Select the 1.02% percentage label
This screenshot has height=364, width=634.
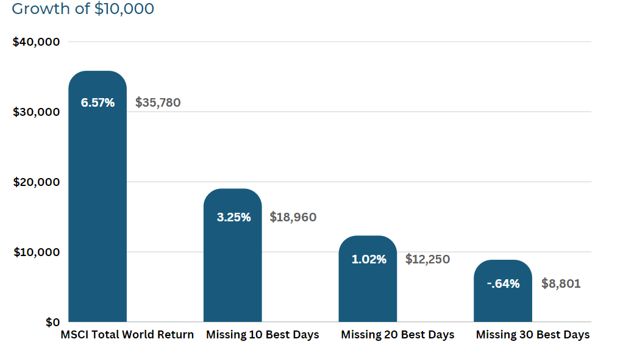[x=369, y=259]
